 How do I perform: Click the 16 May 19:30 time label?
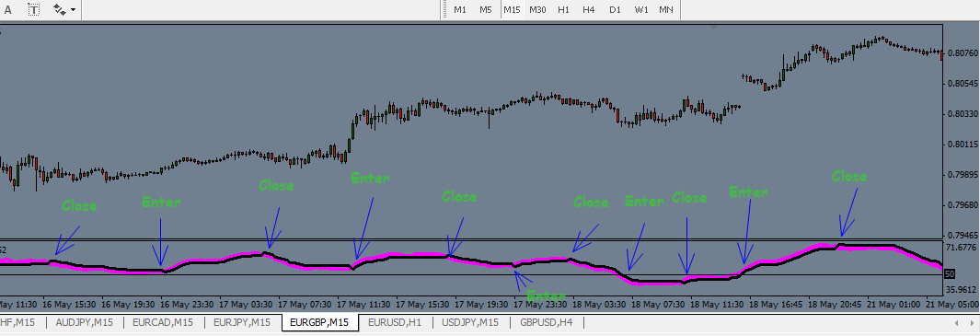pyautogui.click(x=128, y=304)
